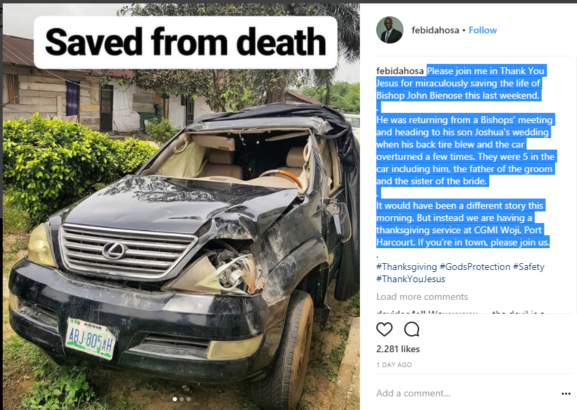Open febidahosa username in post header

pos(435,30)
